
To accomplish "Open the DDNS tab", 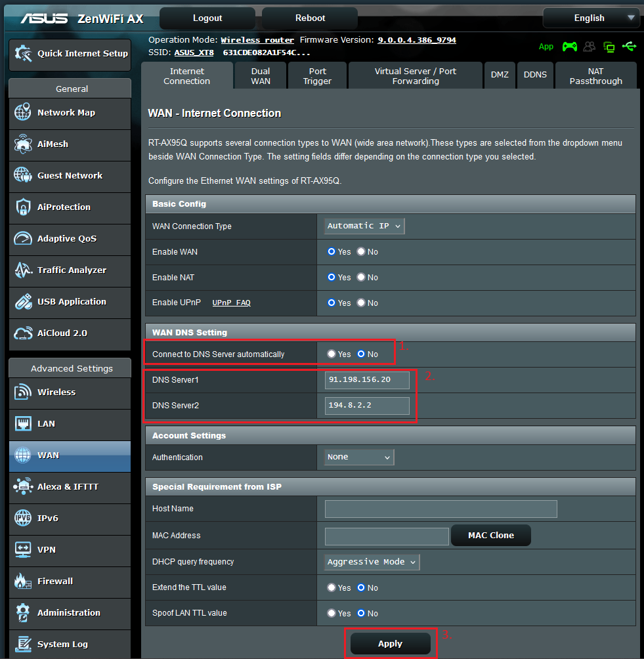I will click(x=535, y=75).
